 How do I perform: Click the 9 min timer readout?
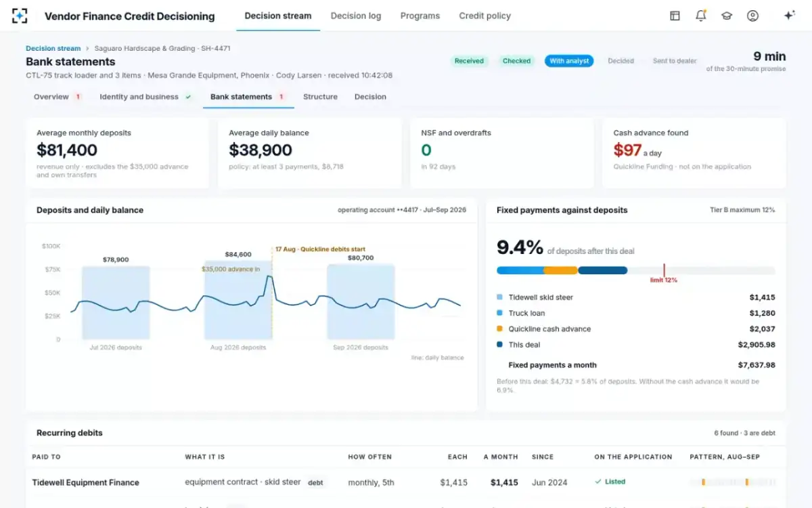769,56
